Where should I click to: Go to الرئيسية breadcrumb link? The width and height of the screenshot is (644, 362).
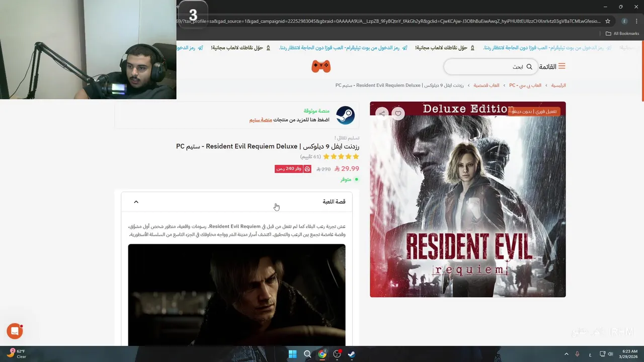click(x=558, y=85)
